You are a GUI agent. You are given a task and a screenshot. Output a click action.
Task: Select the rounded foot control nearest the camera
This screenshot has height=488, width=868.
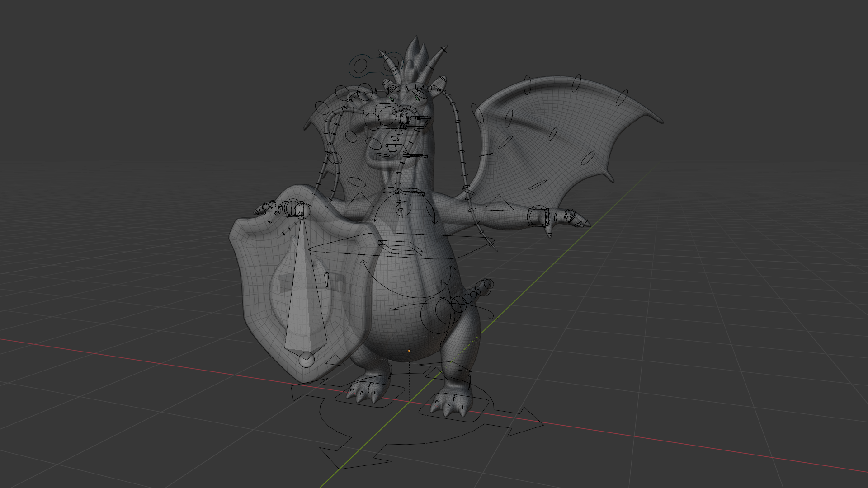pos(453,407)
